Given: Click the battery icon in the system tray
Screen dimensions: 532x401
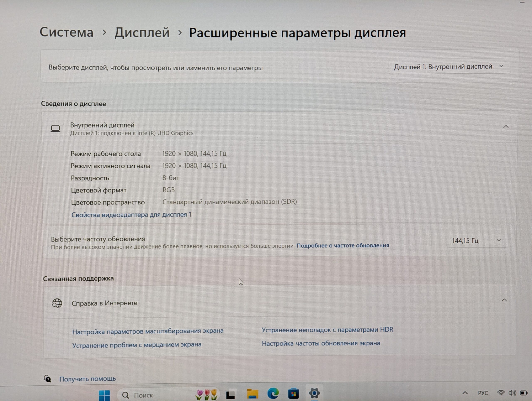Looking at the screenshot, I should tap(523, 393).
